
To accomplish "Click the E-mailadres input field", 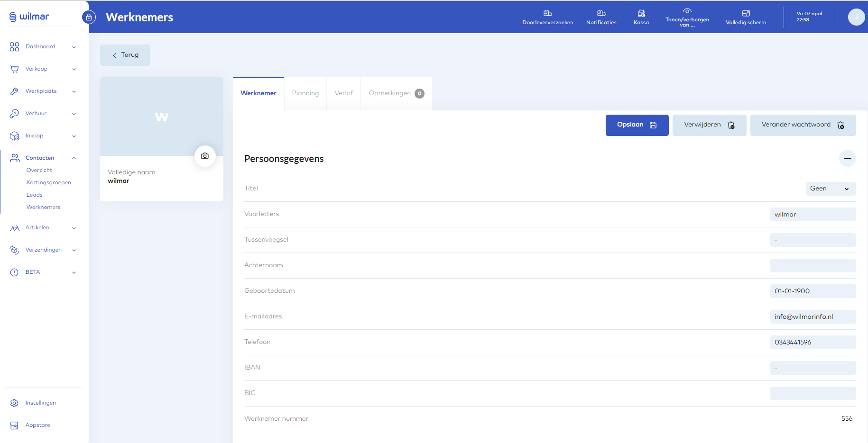I will pyautogui.click(x=813, y=316).
